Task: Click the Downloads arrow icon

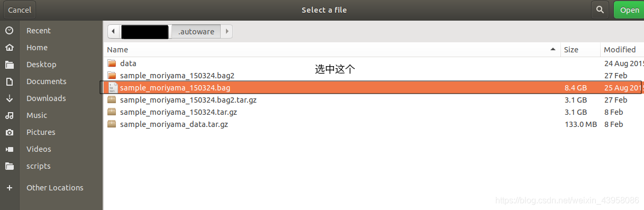Action: point(9,98)
